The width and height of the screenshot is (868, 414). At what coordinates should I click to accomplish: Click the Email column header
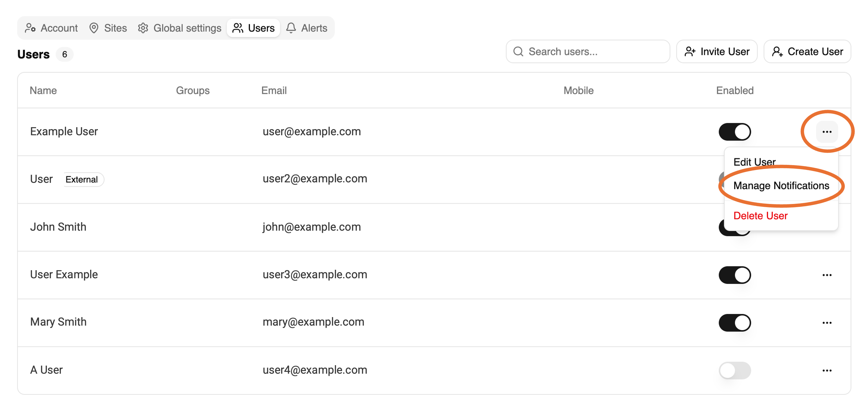274,90
